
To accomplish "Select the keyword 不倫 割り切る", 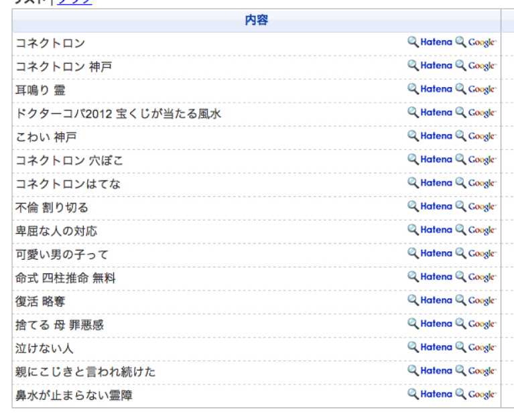I will click(52, 208).
